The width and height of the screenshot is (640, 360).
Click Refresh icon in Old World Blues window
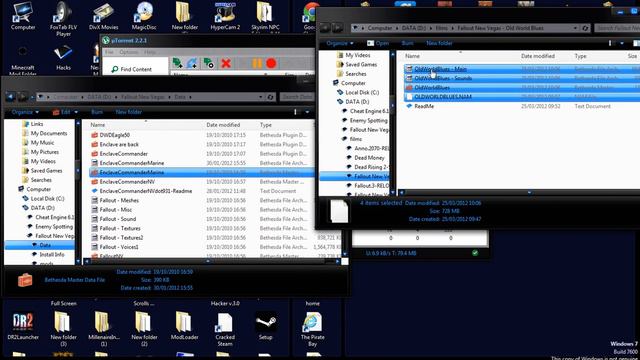tap(585, 28)
